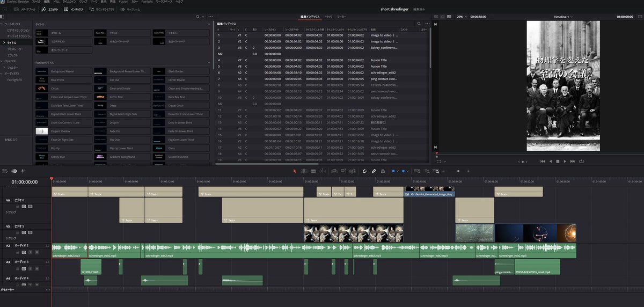Stop playback in the viewer
Screen dimensions: 644x307
558,161
